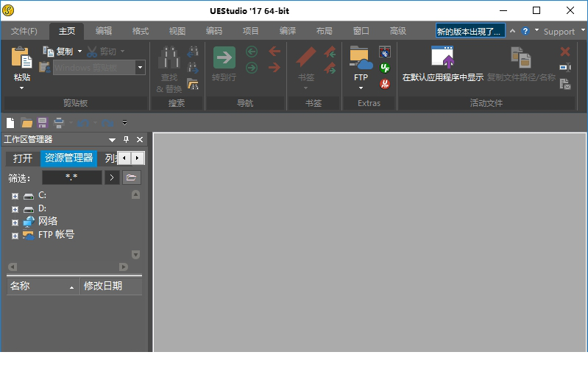Click the rename file icon
This screenshot has height=366, width=588.
(565, 68)
